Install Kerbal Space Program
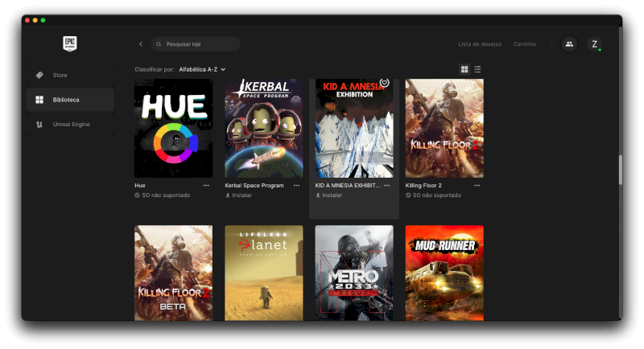 [238, 195]
